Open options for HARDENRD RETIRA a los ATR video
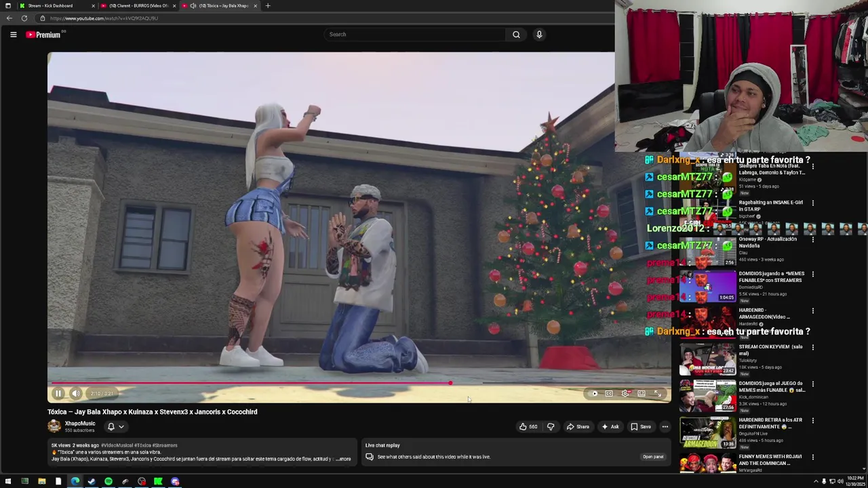This screenshot has height=488, width=868. (813, 420)
